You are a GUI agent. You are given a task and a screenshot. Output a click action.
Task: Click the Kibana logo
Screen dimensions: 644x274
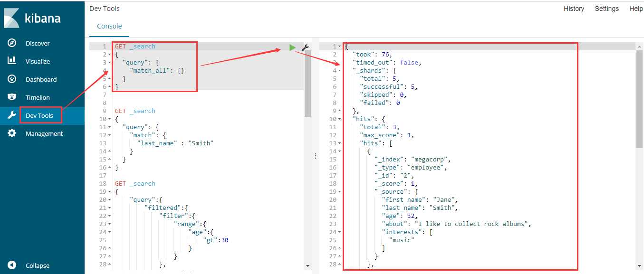tap(33, 18)
